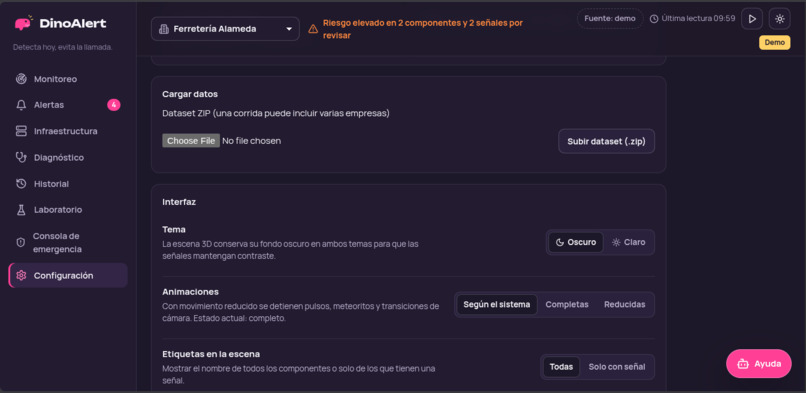Viewport: 806px width, 393px height.
Task: Click the building icon beside Ferretería Alameda
Action: [x=164, y=29]
